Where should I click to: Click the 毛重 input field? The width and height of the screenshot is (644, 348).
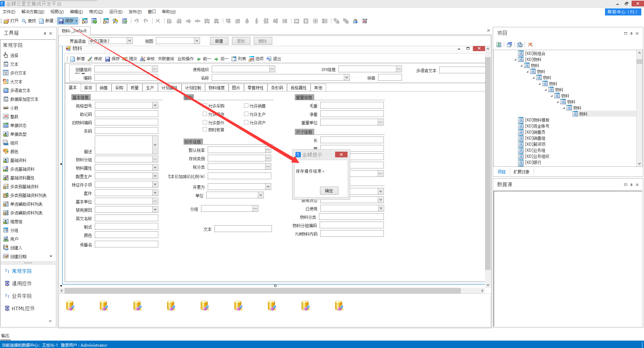coord(352,106)
